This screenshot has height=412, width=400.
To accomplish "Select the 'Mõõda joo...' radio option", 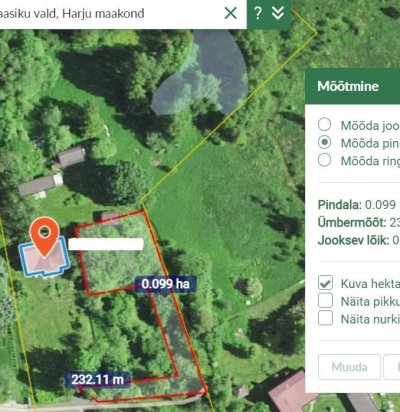I will coord(324,124).
